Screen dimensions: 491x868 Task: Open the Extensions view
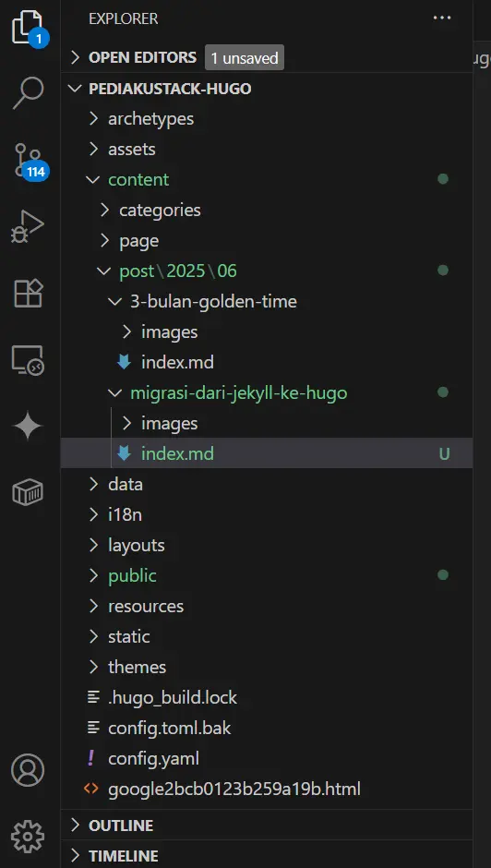28,294
